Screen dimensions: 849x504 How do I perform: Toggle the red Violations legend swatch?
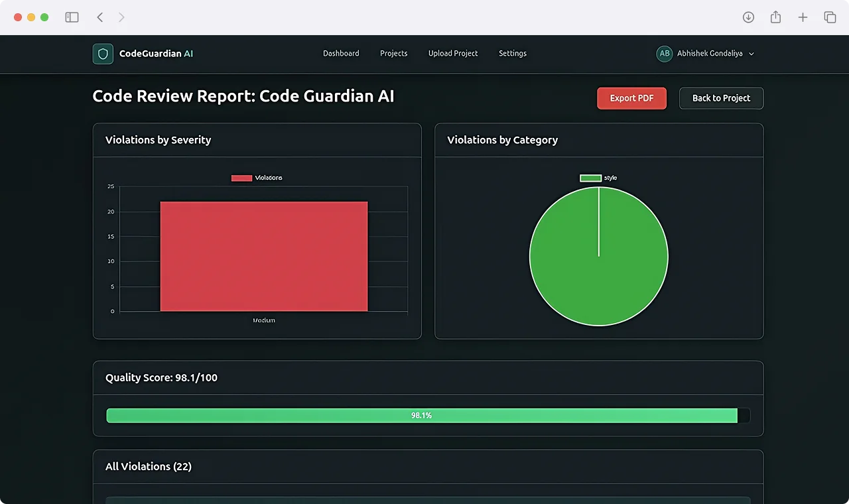(241, 178)
